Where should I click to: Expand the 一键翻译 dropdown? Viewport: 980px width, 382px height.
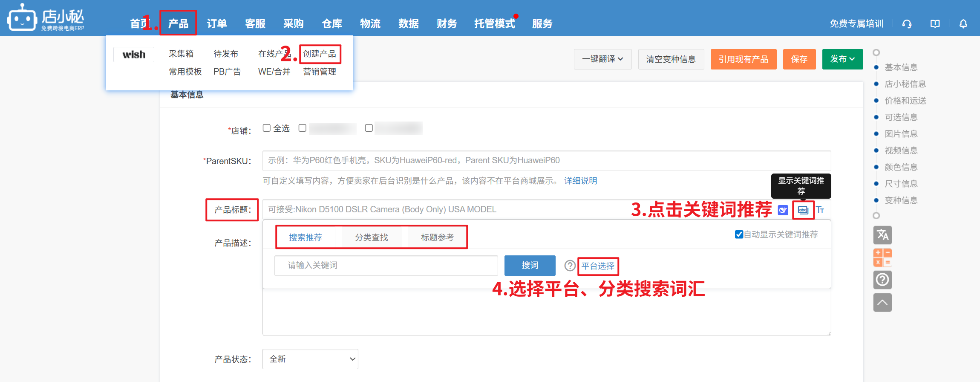point(602,59)
